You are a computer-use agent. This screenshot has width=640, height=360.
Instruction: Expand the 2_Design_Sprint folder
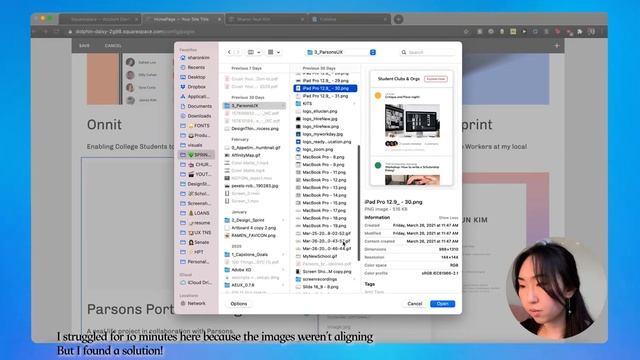pos(283,220)
